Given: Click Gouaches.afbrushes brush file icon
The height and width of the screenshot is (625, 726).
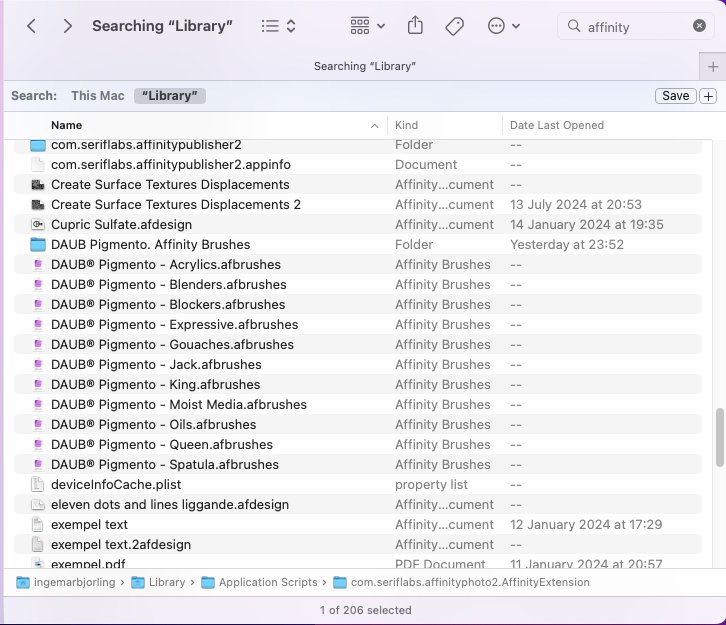Looking at the screenshot, I should 38,344.
